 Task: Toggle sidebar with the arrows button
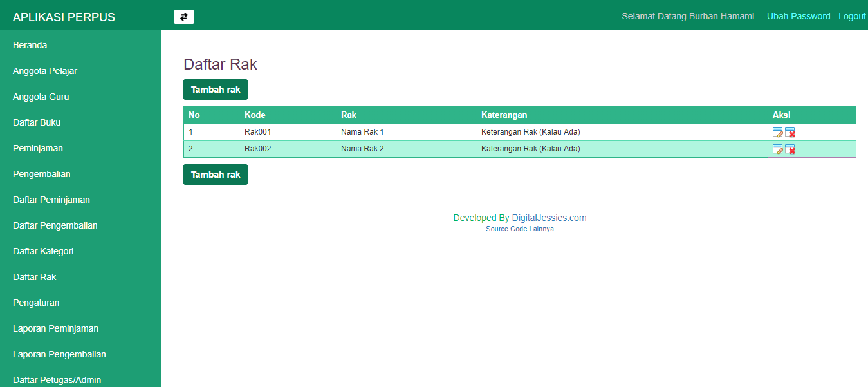(x=184, y=17)
